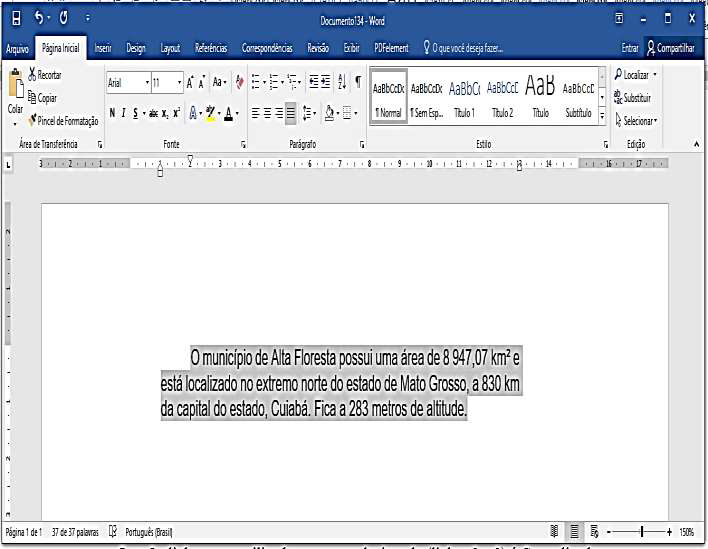
Task: Open line spacing options
Action: [307, 113]
